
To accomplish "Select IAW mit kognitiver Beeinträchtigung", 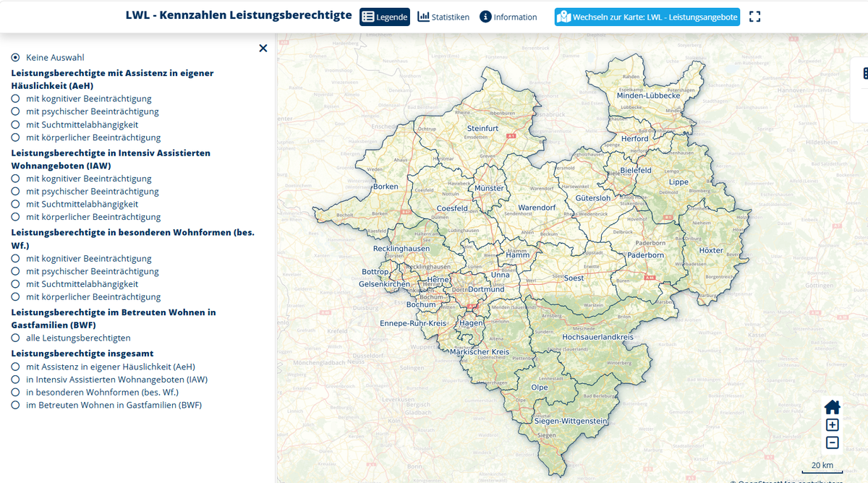I will pos(15,179).
